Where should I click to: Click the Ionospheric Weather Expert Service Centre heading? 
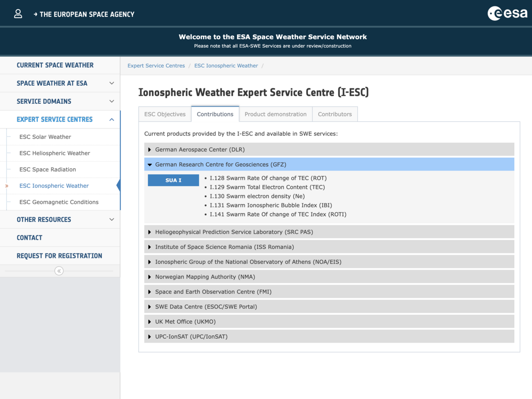[253, 92]
